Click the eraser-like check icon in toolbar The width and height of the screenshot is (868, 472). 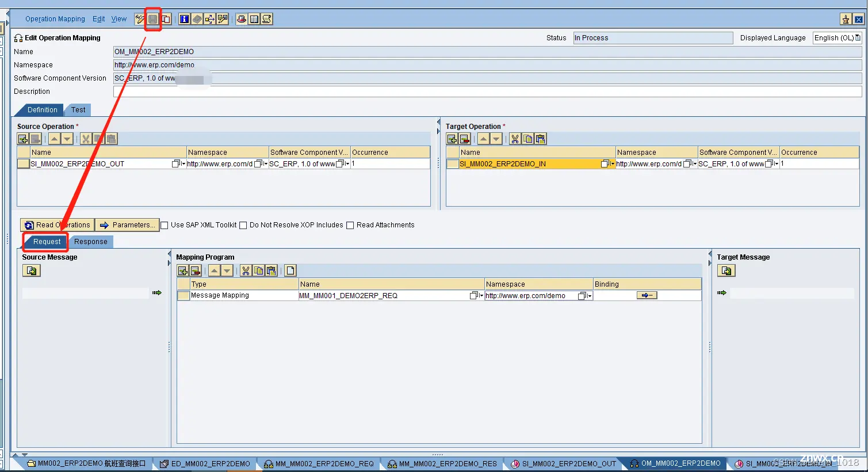tap(197, 19)
